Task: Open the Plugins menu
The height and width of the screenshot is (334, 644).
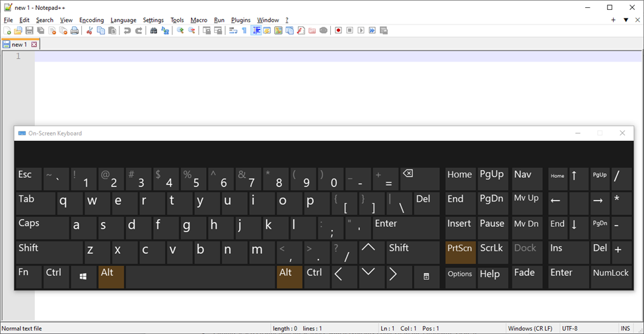Action: pyautogui.click(x=240, y=20)
